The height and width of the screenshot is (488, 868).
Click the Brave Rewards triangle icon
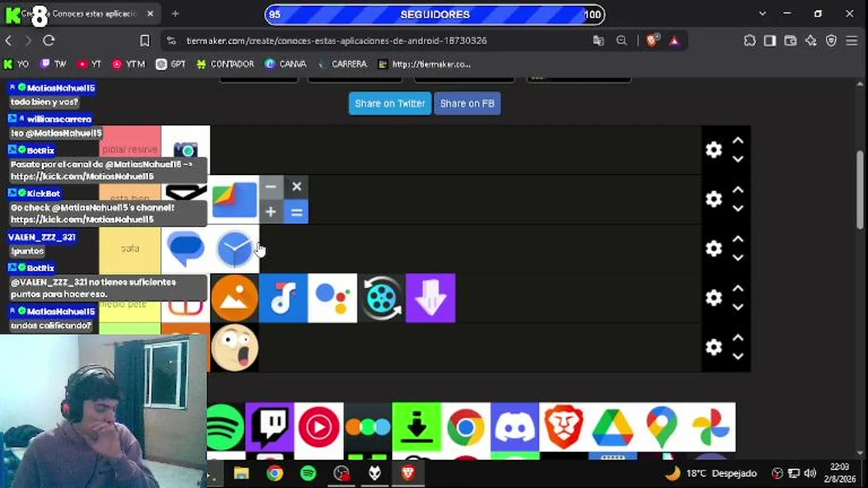coord(674,41)
